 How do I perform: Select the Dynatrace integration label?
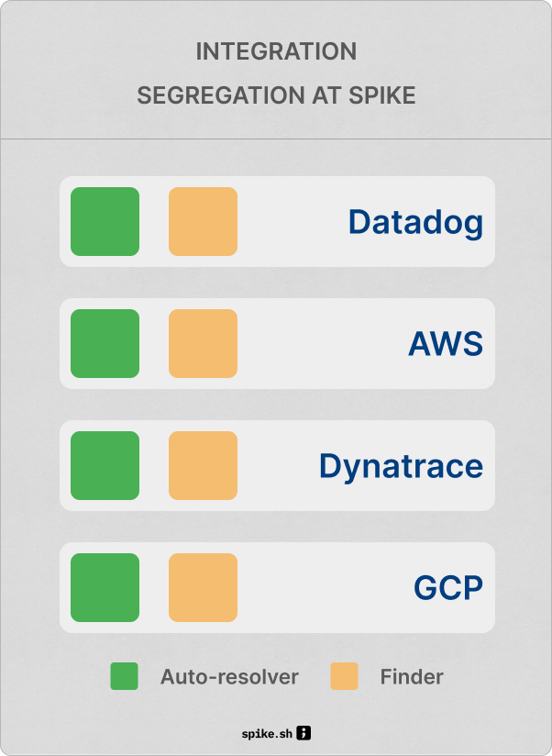pyautogui.click(x=401, y=466)
